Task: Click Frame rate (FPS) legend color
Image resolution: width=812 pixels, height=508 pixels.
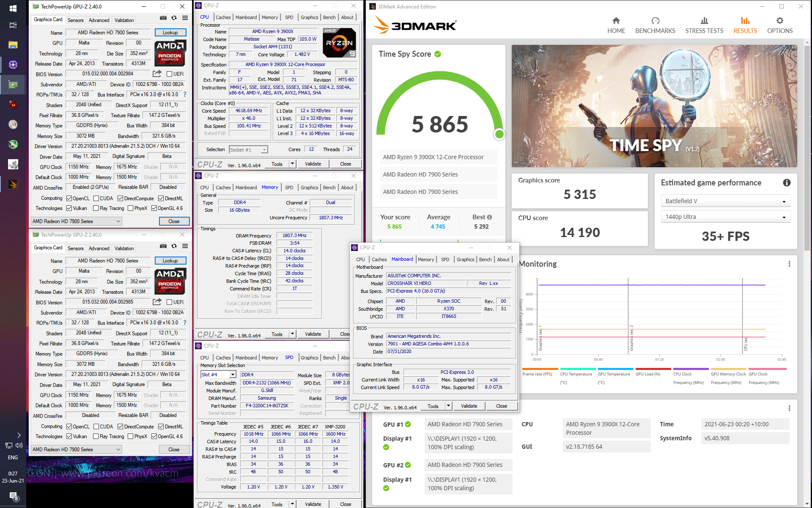Action: coord(540,369)
